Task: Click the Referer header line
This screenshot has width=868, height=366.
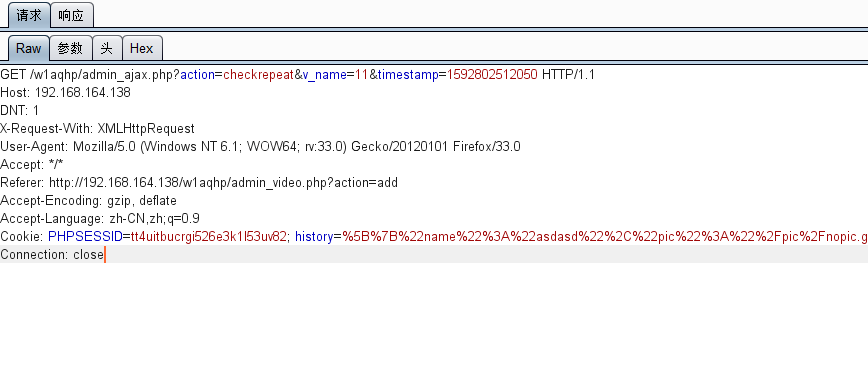Action: coord(199,182)
